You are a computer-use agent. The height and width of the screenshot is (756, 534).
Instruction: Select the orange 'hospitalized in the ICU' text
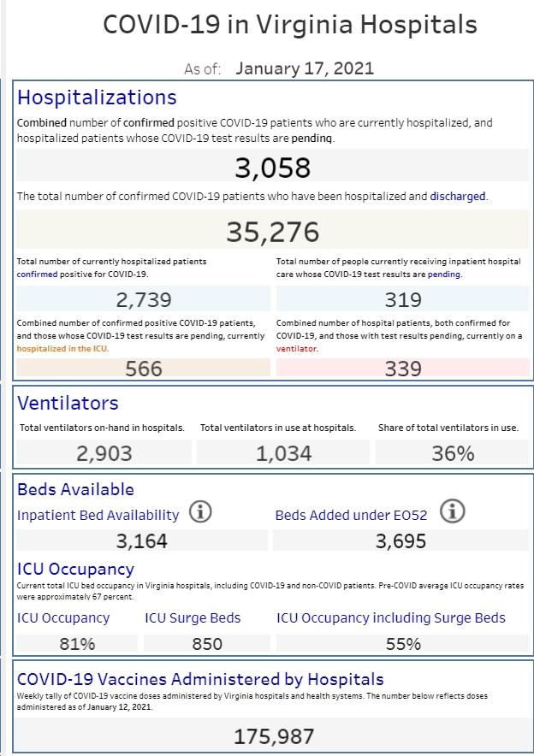coord(62,349)
